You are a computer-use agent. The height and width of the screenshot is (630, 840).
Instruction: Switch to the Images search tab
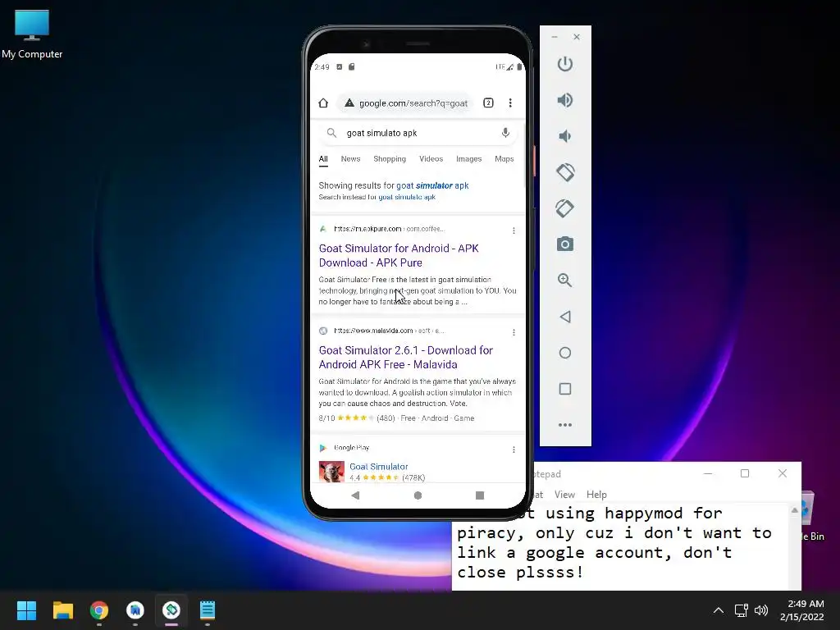pos(468,159)
